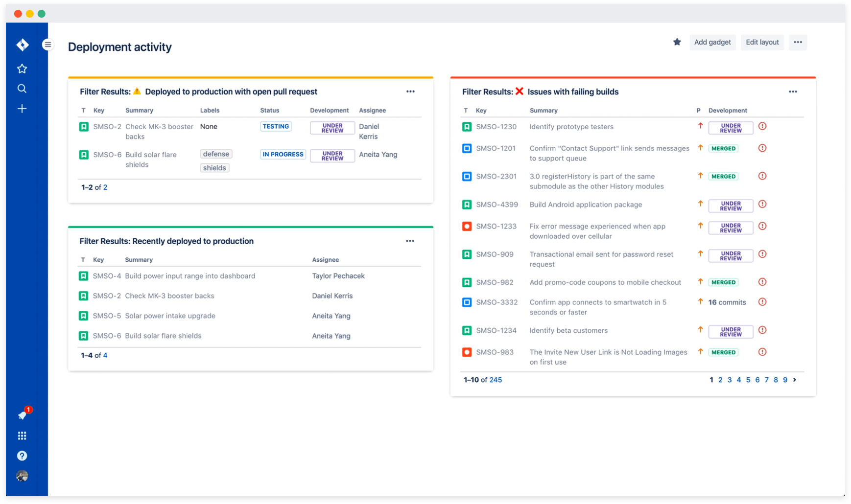Open the overflow menu beside Edit layout
Screen dimensions: 851x504
[x=798, y=43]
